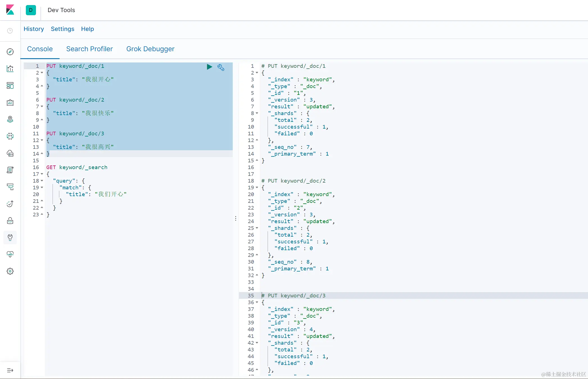
Task: Open Dev Tools wrench icon in sidebar
Action: pos(10,237)
